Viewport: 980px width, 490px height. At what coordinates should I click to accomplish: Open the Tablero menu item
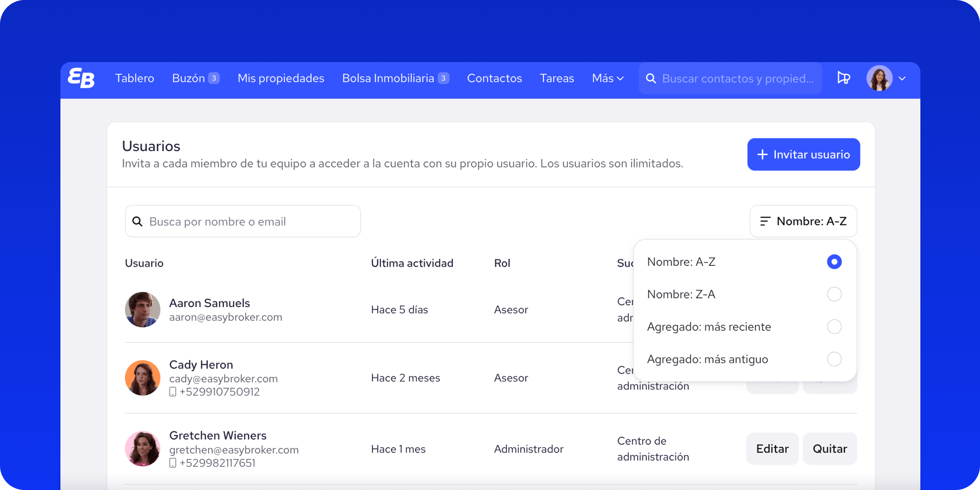135,78
